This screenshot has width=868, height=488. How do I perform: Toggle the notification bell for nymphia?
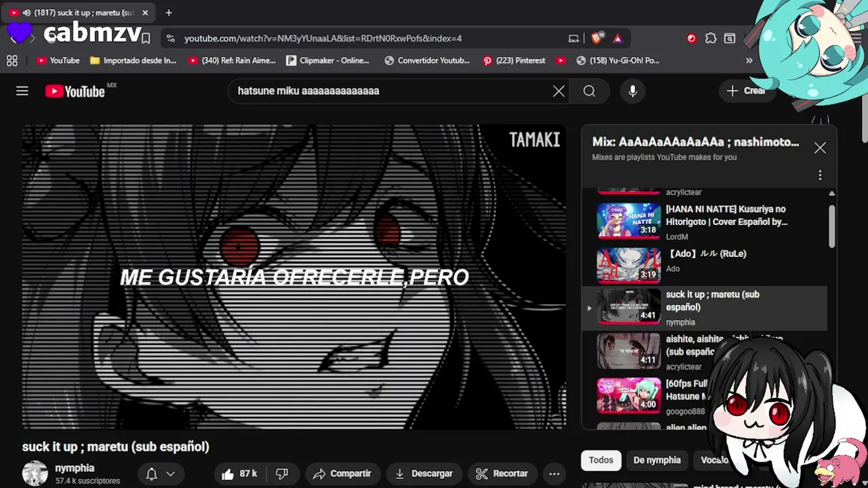pyautogui.click(x=152, y=474)
